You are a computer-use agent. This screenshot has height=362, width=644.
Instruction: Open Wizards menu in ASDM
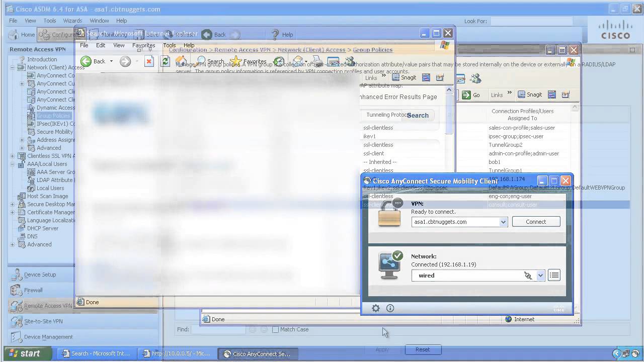[73, 21]
